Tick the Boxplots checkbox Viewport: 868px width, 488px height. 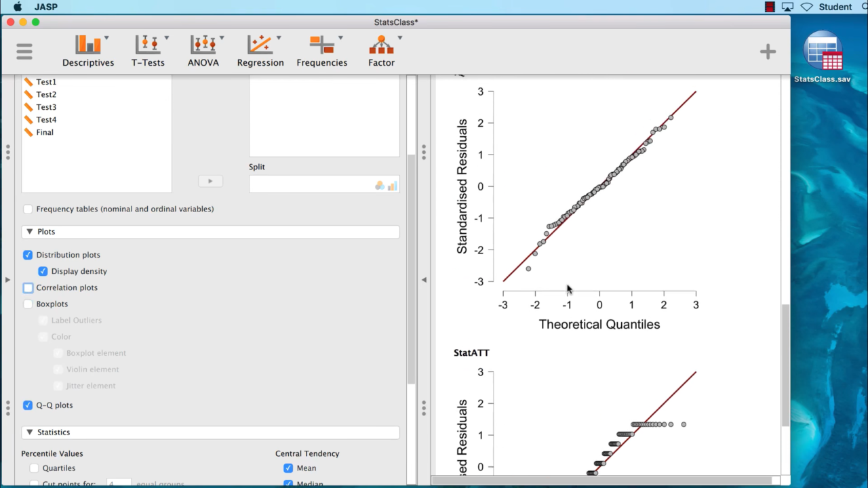click(28, 304)
